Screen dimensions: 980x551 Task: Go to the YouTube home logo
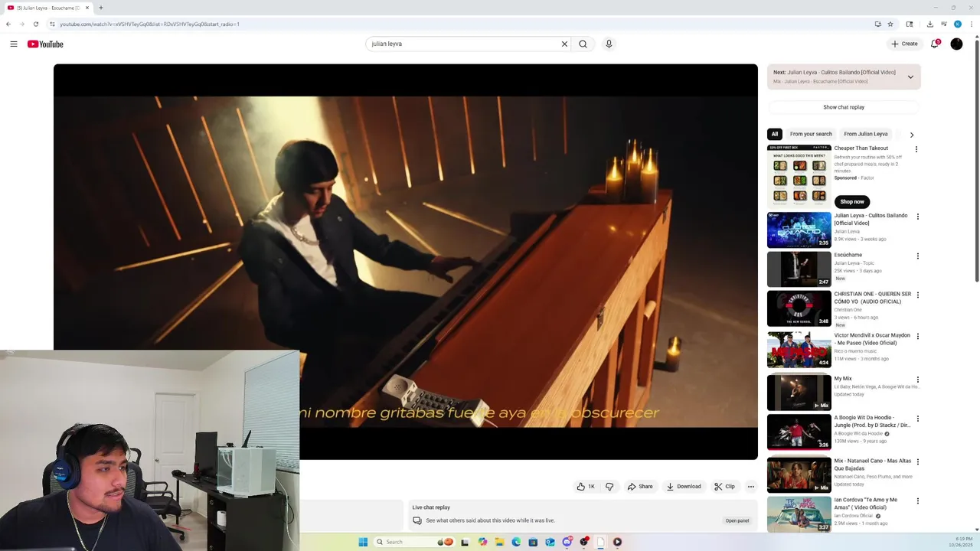point(45,44)
